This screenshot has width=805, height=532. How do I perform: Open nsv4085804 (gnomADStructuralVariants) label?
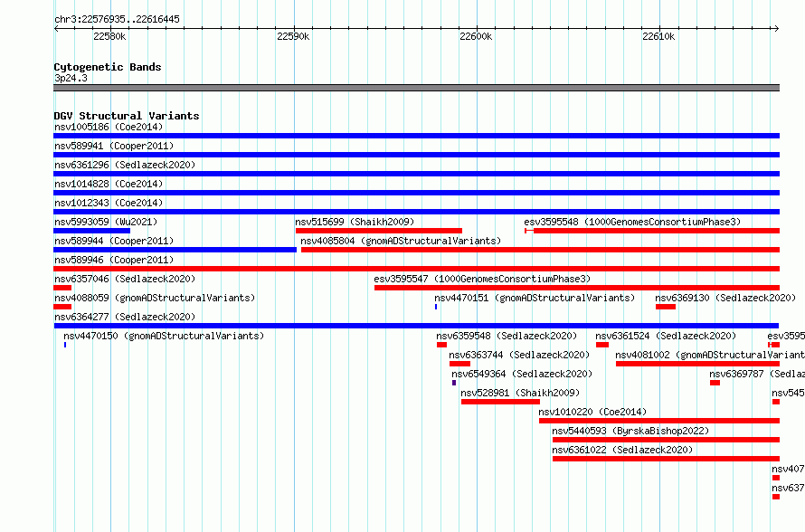pyautogui.click(x=401, y=241)
